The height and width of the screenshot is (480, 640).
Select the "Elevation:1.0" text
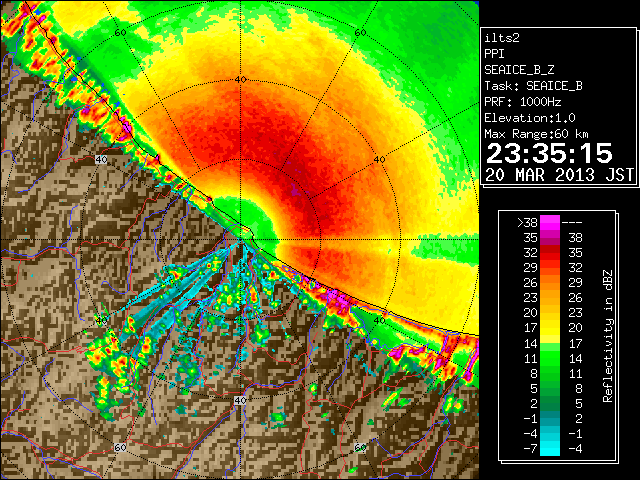(530, 118)
